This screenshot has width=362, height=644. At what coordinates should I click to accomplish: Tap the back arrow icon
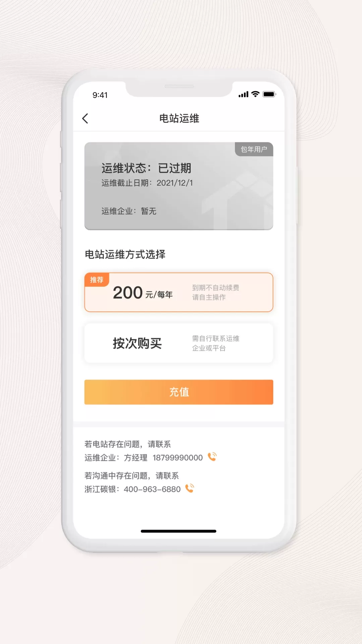85,118
